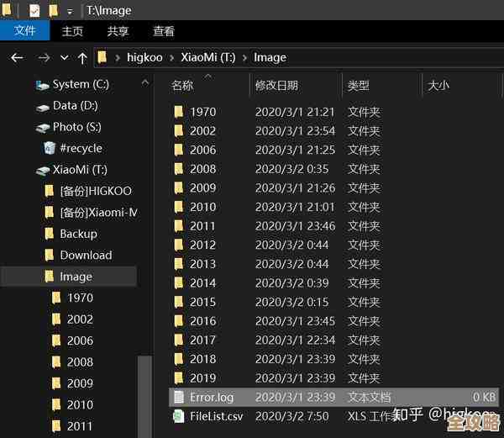The image size is (504, 438).
Task: Select the 2009 folder icon in file list
Action: (179, 187)
